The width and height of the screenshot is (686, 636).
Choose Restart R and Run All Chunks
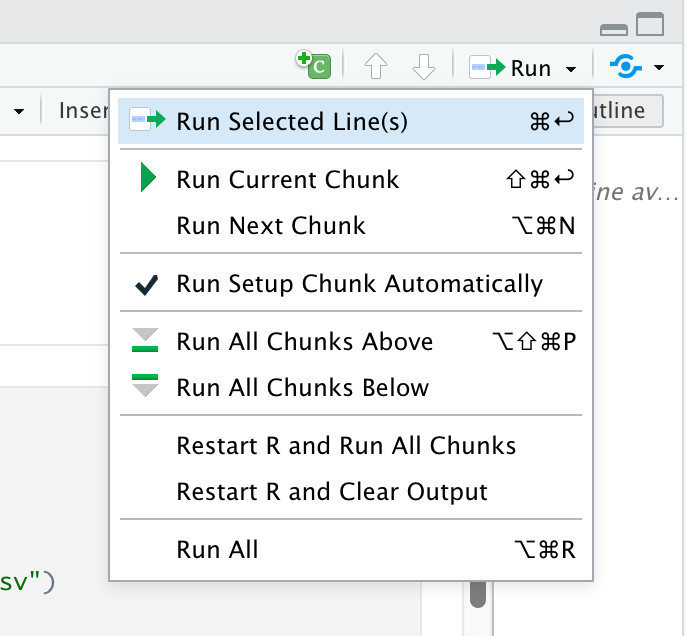click(x=351, y=446)
